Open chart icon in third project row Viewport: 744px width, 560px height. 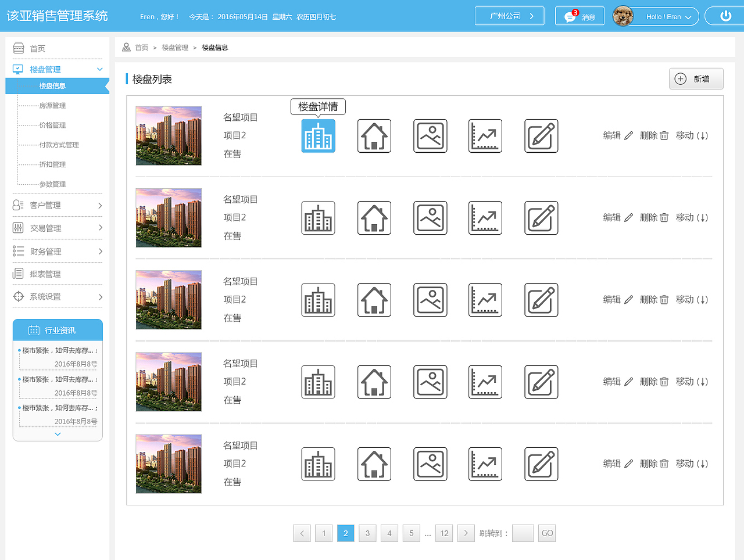485,300
